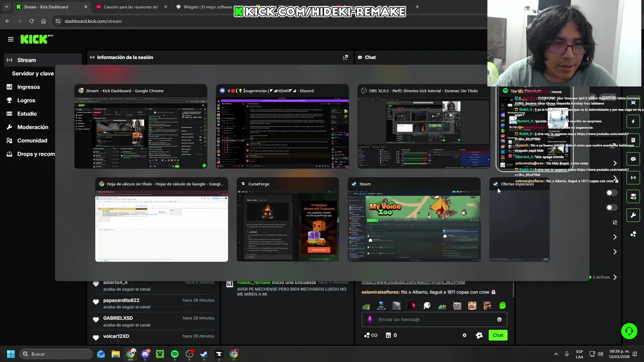Open File Explorer from the taskbar
Viewport: 644px width, 362px height.
coord(116,354)
